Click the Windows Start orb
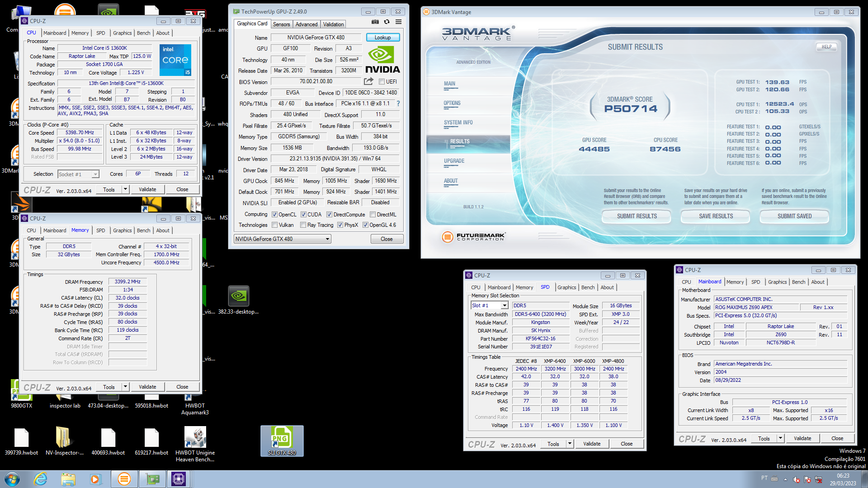 tap(12, 479)
